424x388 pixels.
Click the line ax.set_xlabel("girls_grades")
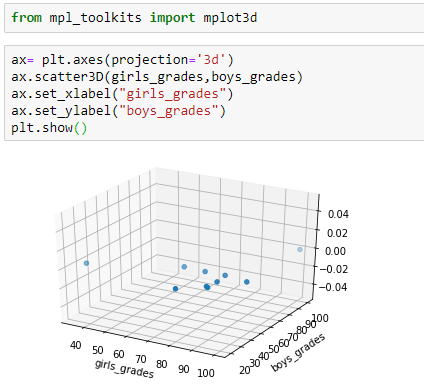(x=122, y=94)
